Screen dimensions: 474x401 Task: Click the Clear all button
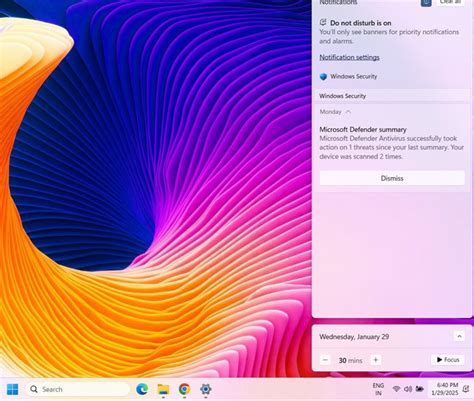pos(450,2)
